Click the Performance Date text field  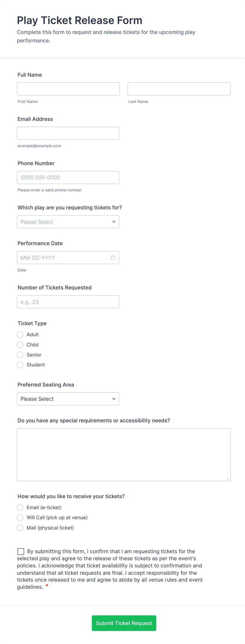click(x=63, y=257)
